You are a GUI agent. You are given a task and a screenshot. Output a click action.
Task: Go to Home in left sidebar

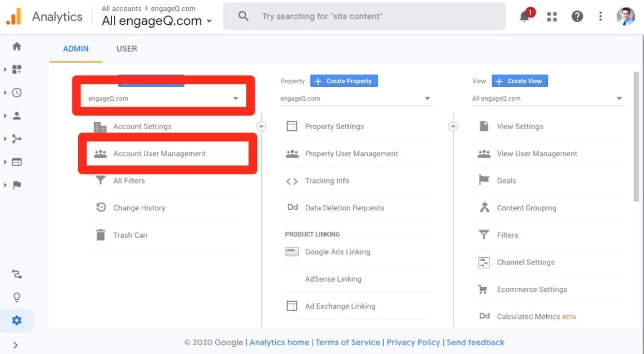click(17, 47)
